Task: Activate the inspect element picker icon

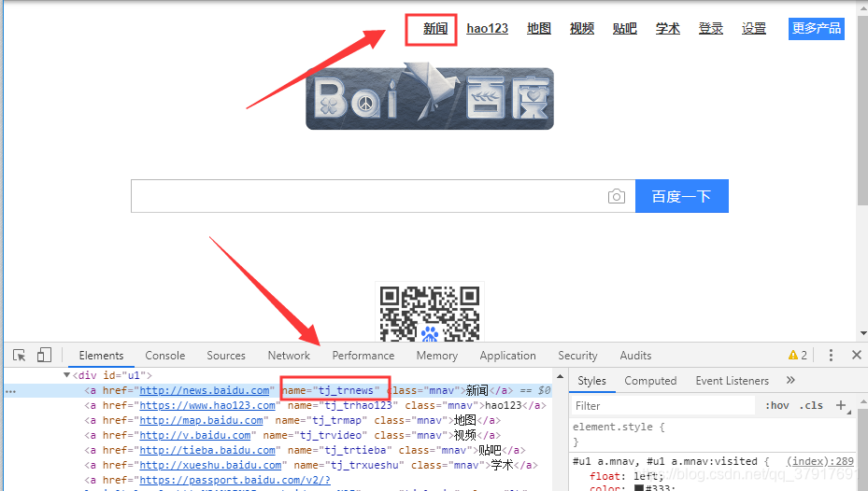Action: pyautogui.click(x=20, y=355)
